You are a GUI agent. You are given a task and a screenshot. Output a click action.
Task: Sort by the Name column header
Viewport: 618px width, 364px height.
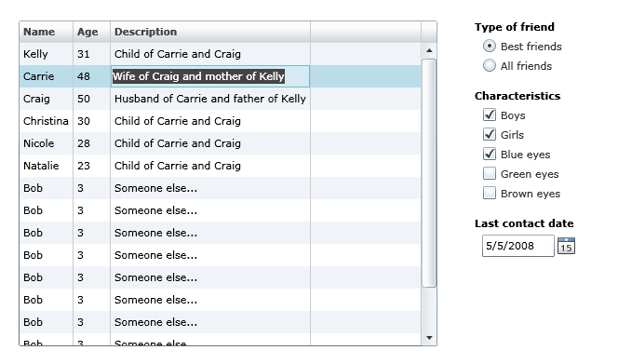[x=47, y=32]
